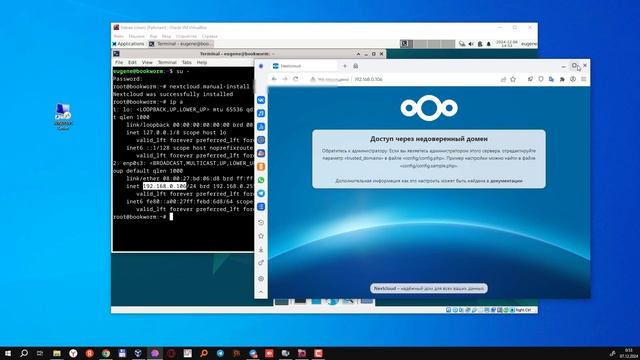Image resolution: width=640 pixels, height=360 pixels.
Task: Bookmark the page with the star icon
Action: click(x=513, y=79)
